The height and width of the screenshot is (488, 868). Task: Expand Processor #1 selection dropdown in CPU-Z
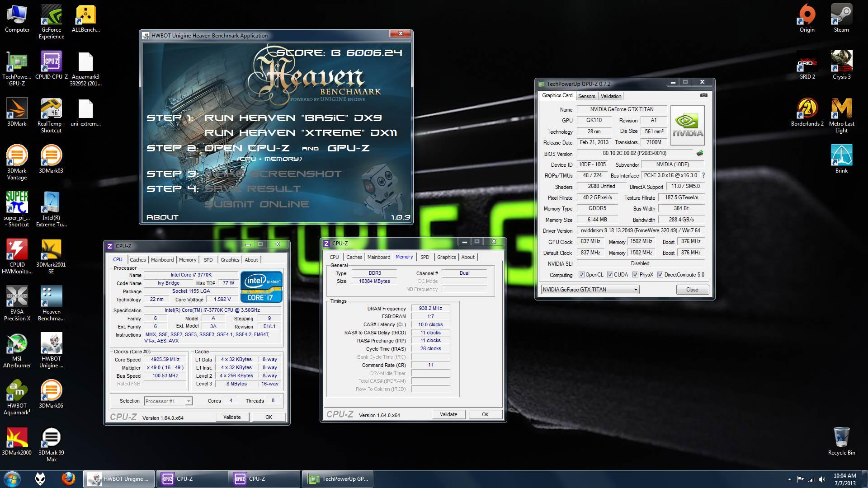pos(168,401)
